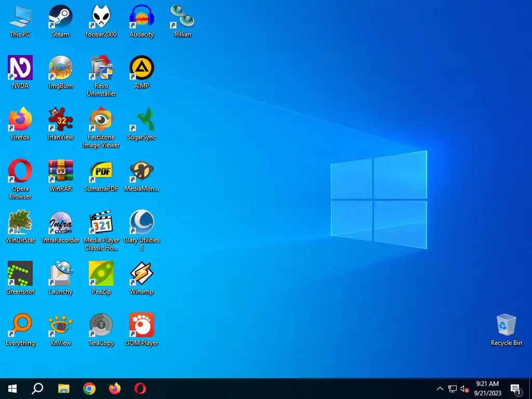532x399 pixels.
Task: Select the MediaMonkey shortcut
Action: [141, 175]
